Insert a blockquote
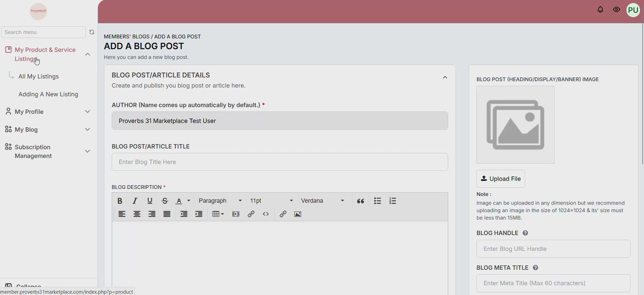This screenshot has width=644, height=295. (361, 201)
